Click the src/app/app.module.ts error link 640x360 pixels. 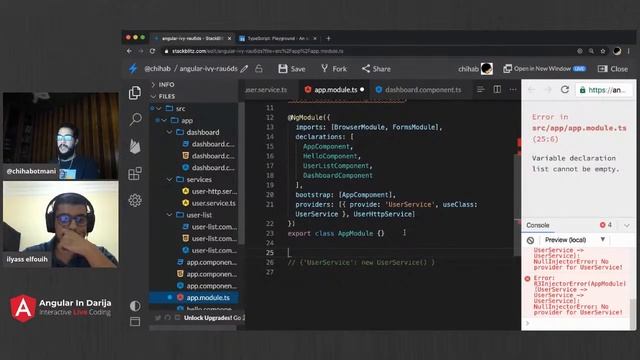(579, 128)
